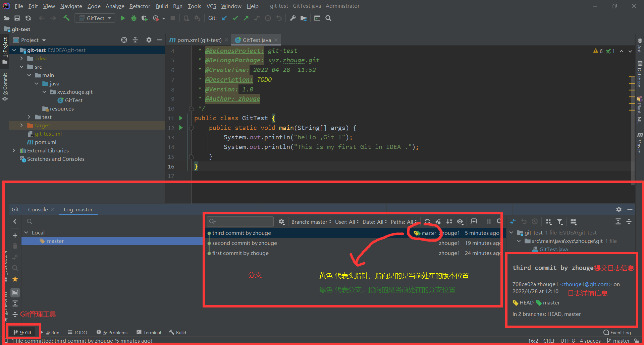Click the IntelliSort arrows icon in Git log
The image size is (644, 345).
point(449,221)
